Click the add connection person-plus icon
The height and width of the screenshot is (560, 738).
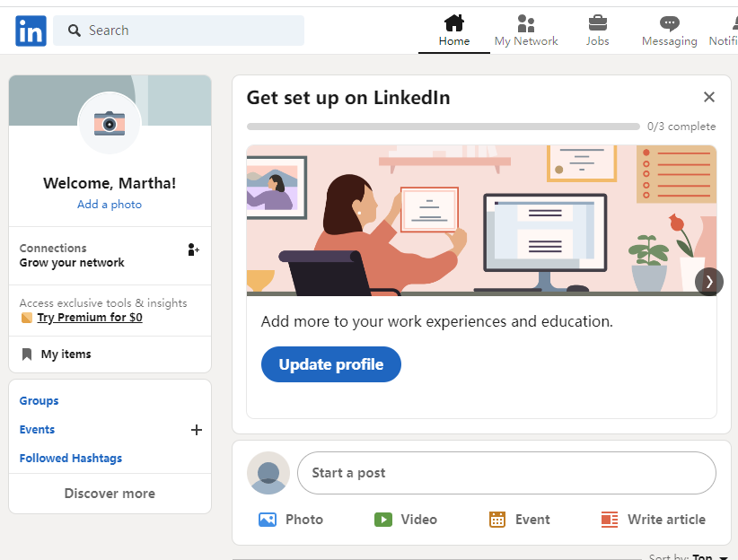tap(193, 249)
